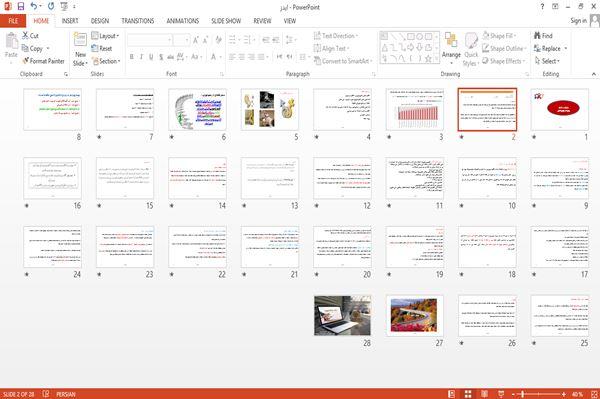Open Align Text dropdown
Image resolution: width=600 pixels, height=399 pixels.
[331, 48]
